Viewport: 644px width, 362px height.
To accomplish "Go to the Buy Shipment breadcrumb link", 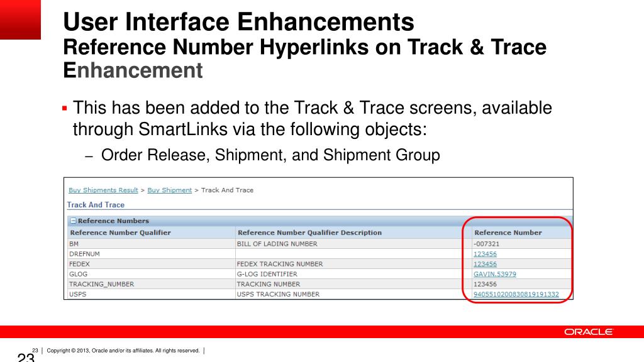I will pos(170,190).
